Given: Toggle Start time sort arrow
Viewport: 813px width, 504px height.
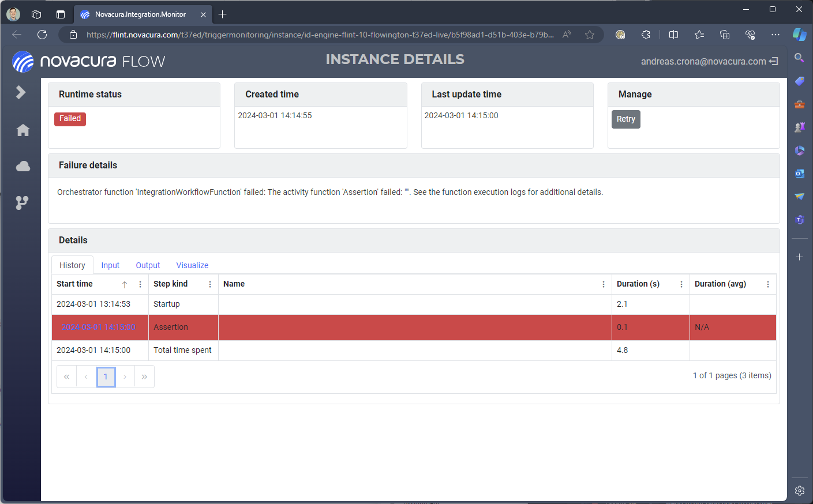Looking at the screenshot, I should 125,284.
